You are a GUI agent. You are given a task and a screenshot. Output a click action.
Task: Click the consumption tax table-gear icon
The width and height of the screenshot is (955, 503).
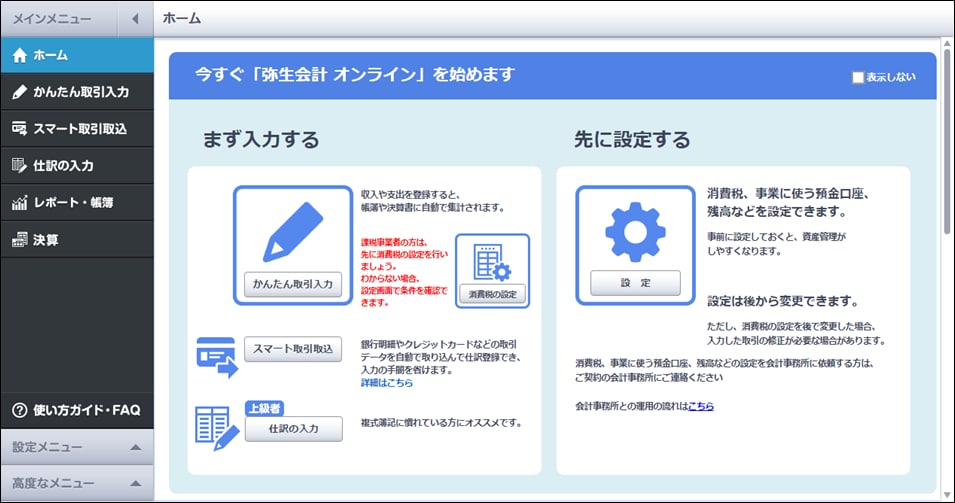click(x=492, y=262)
